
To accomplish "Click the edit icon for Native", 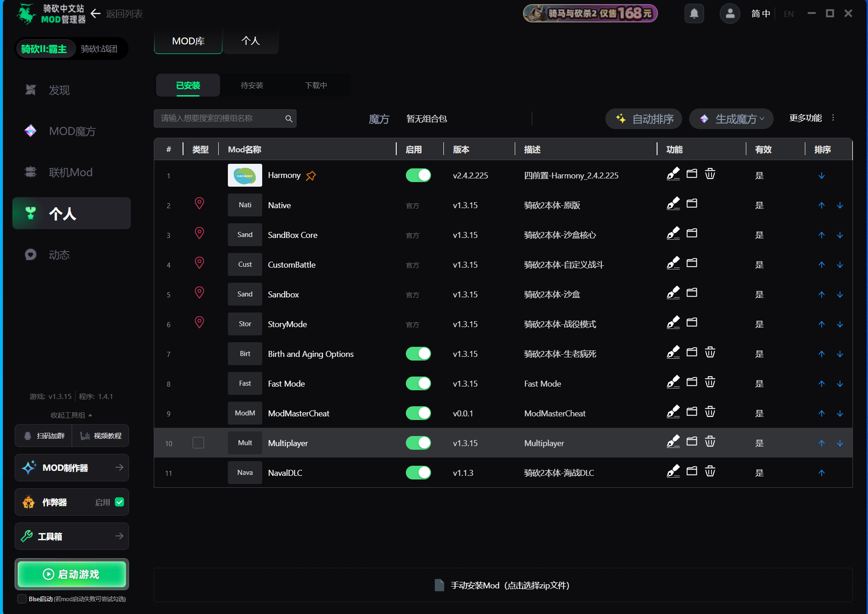I will tap(673, 204).
